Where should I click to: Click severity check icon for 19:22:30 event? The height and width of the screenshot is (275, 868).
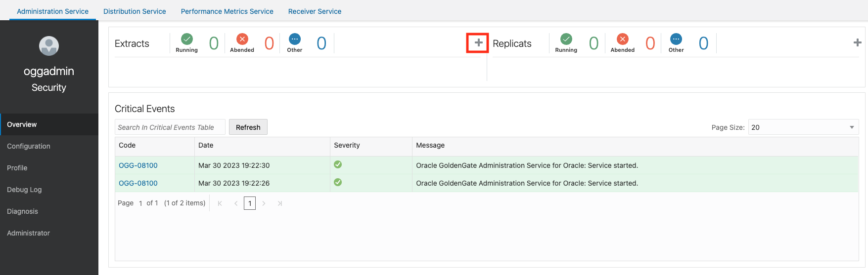338,164
